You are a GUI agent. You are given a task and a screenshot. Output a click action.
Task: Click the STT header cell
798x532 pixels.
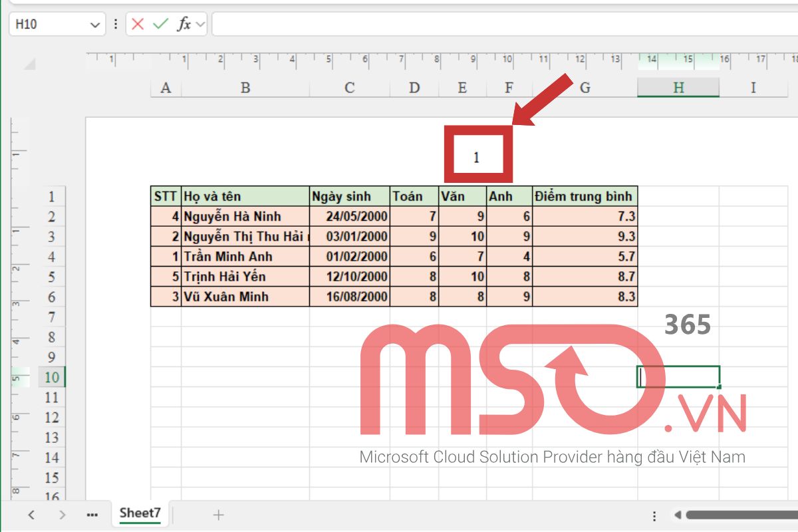(166, 196)
